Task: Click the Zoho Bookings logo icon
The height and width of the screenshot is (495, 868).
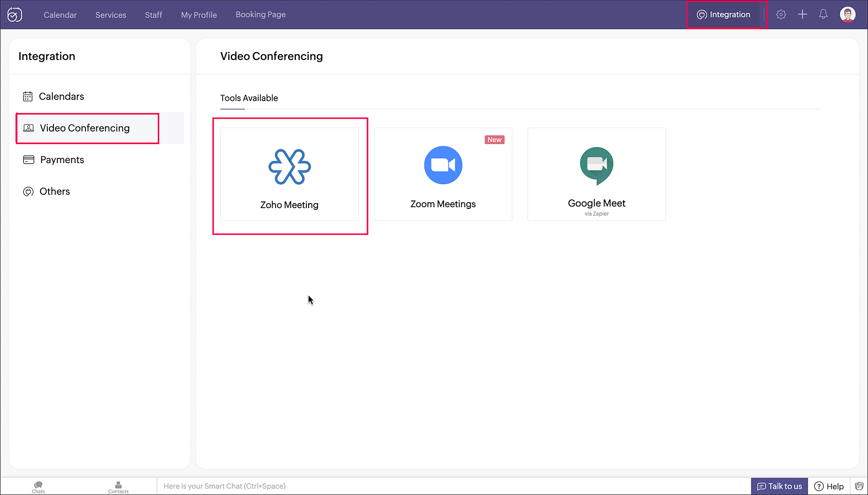Action: 15,15
